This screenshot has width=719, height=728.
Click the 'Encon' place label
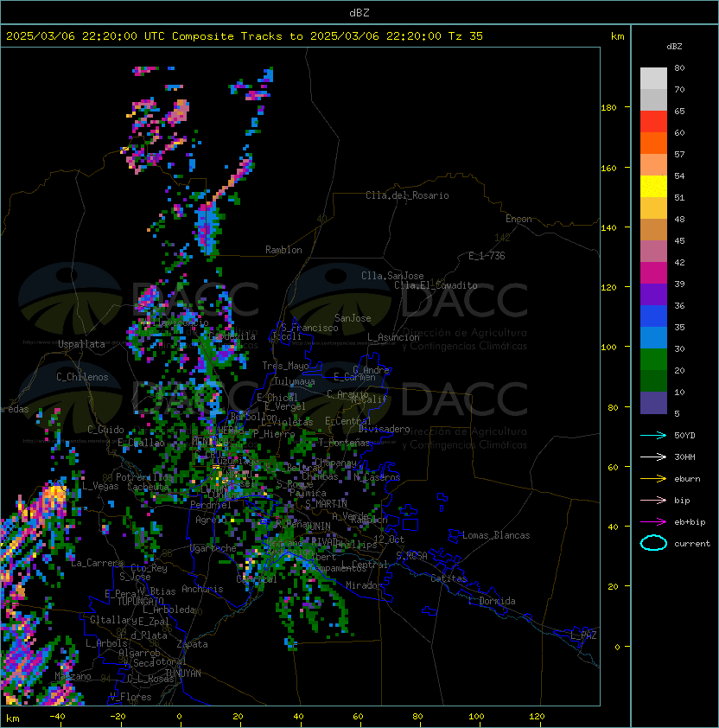[x=519, y=219]
